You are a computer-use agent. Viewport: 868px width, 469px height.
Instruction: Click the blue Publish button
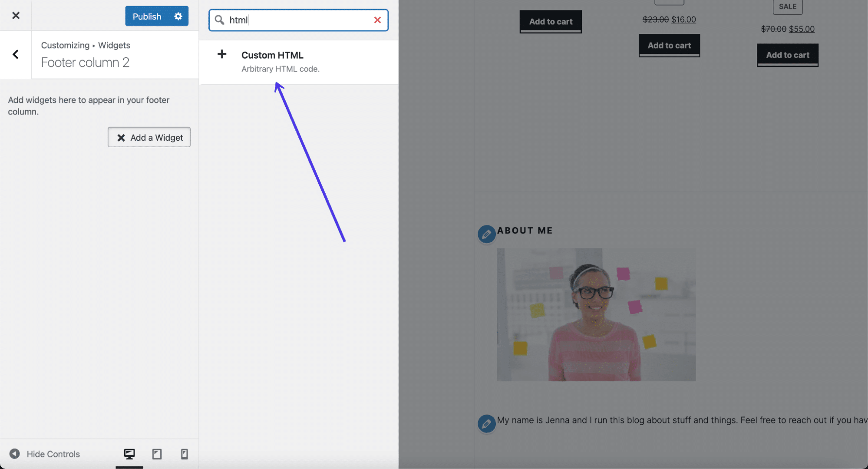pos(146,16)
